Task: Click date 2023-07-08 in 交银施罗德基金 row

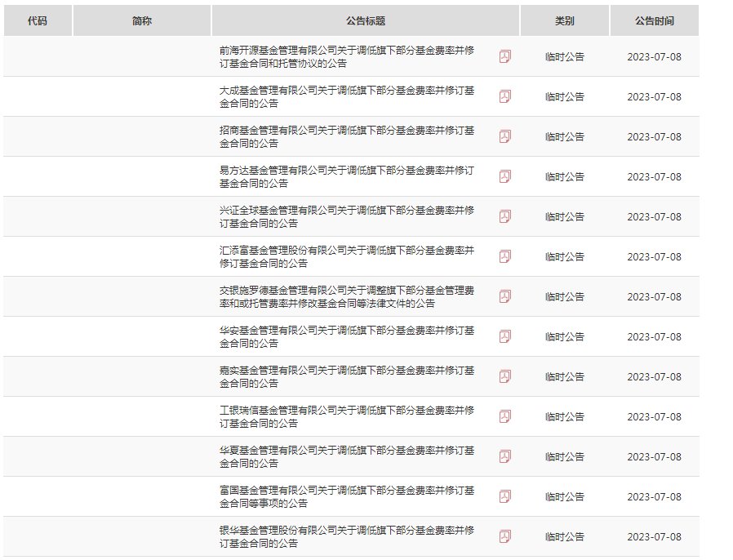Action: [x=655, y=296]
